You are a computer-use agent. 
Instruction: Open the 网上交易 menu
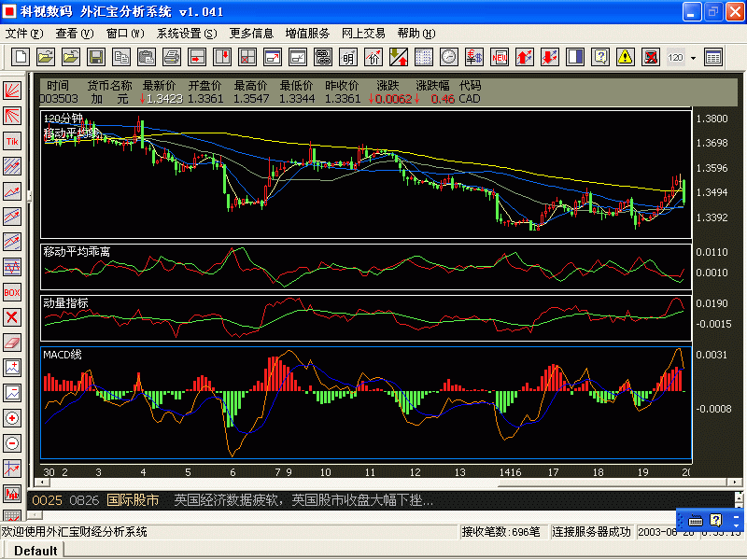click(x=363, y=34)
